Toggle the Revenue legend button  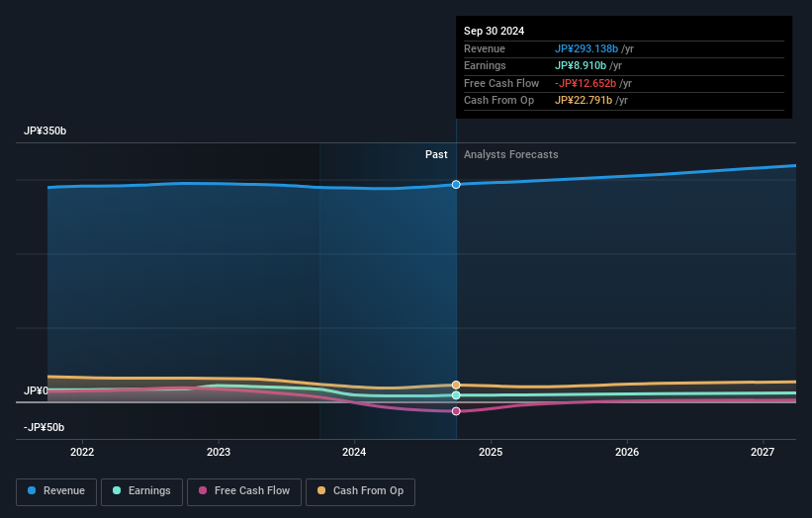point(56,491)
